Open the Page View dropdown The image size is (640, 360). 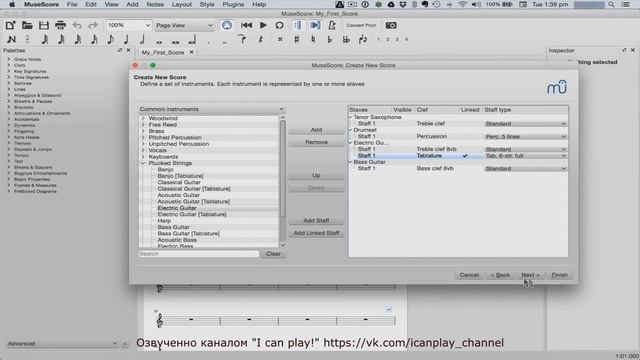tap(184, 25)
